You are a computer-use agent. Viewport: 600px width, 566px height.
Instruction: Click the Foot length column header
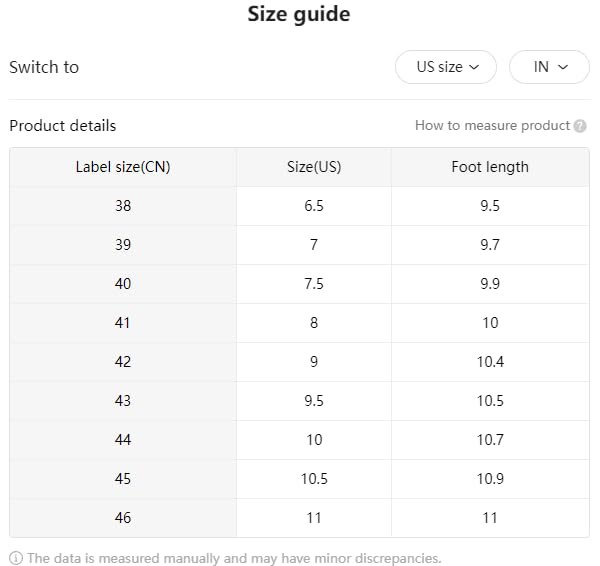click(x=490, y=167)
